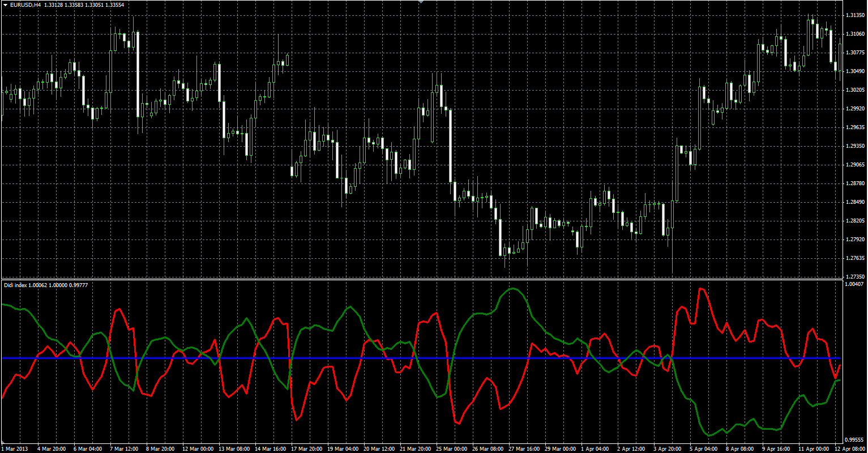This screenshot has height=453, width=868.
Task: Click the 9 Apr 16:00 time label
Action: pyautogui.click(x=776, y=449)
